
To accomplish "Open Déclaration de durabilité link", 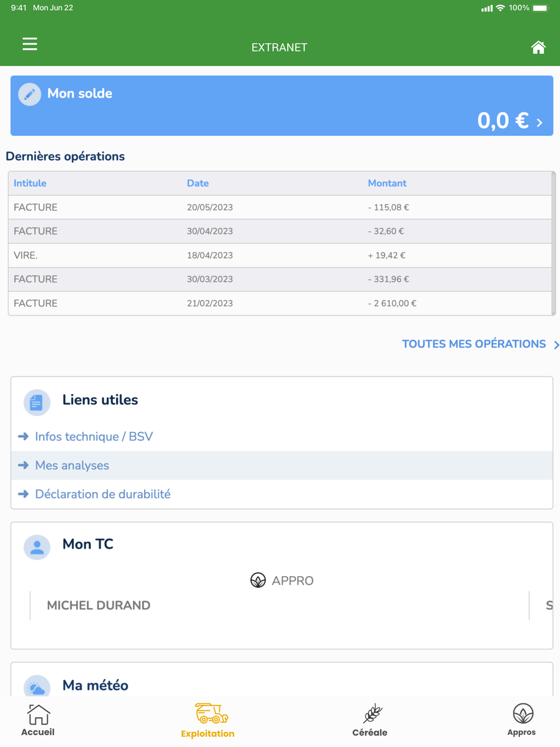I will point(103,494).
